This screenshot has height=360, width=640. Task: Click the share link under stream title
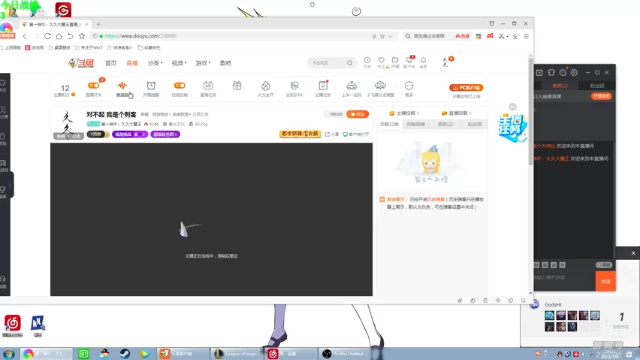coord(332,134)
